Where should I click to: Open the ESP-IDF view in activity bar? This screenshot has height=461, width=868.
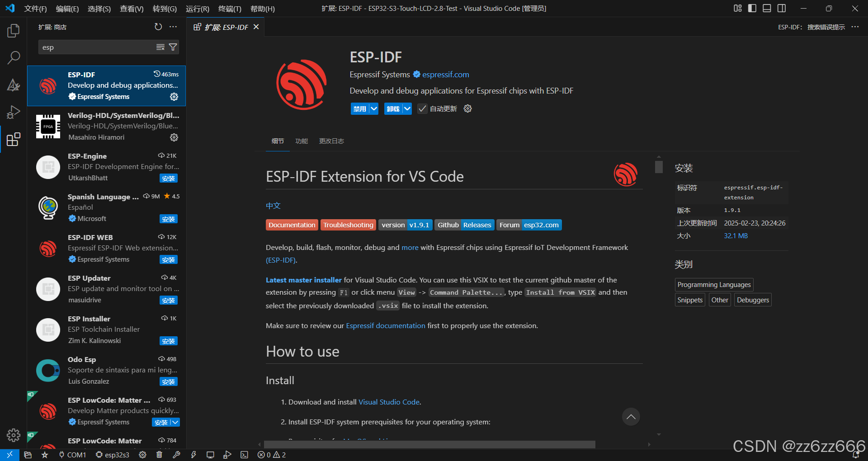click(14, 85)
